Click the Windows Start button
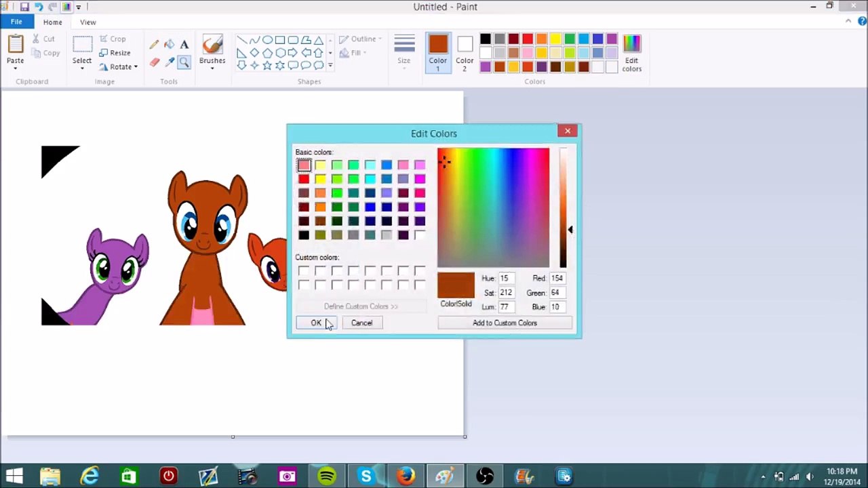 click(14, 476)
